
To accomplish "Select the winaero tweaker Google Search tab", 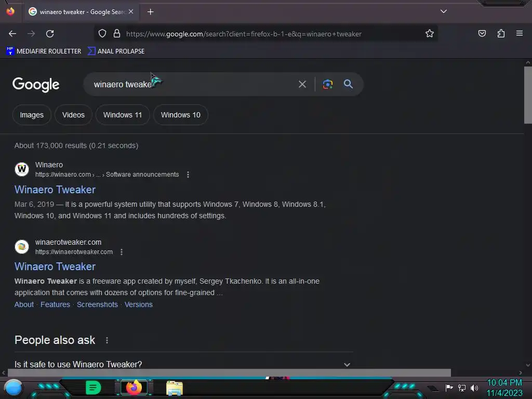I will pos(82,12).
